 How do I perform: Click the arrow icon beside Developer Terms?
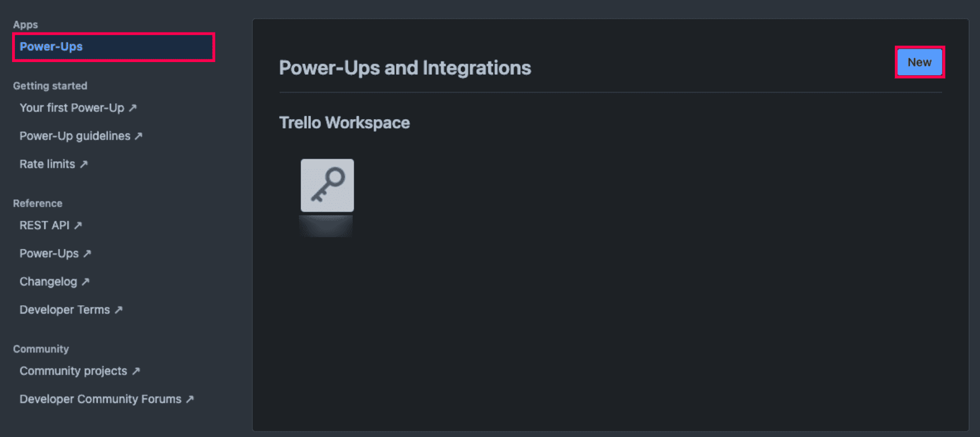click(120, 310)
